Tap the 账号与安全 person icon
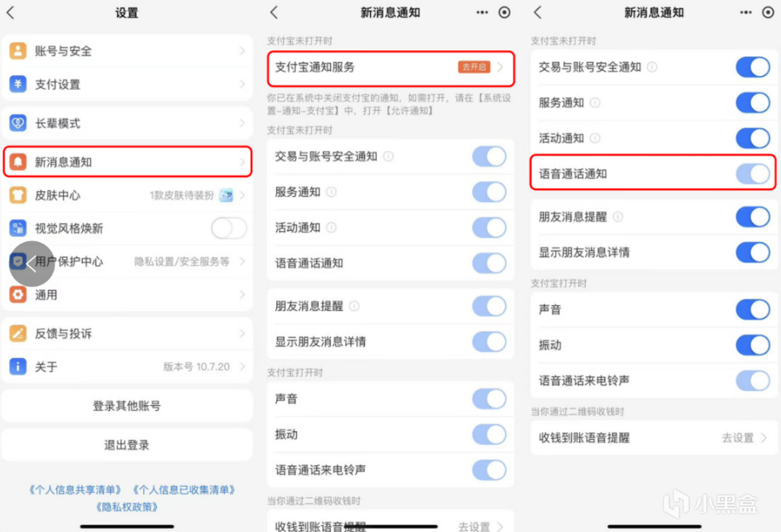 [x=18, y=51]
